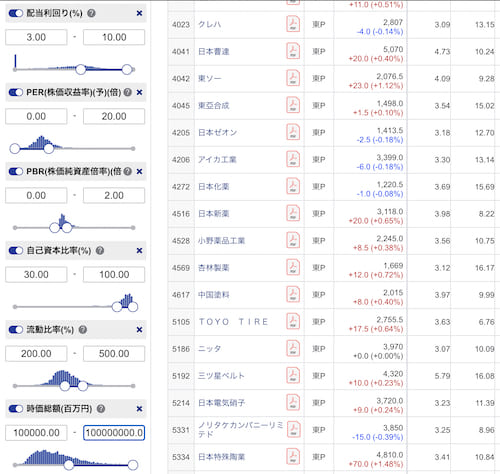Click help icon next to 配当利回り(%)
The height and width of the screenshot is (474, 500).
point(91,13)
